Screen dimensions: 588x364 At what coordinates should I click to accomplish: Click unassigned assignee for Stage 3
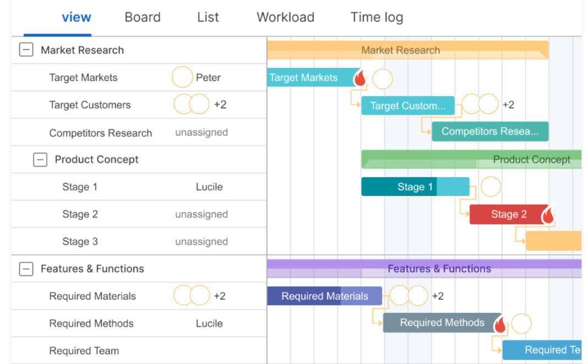[202, 242]
